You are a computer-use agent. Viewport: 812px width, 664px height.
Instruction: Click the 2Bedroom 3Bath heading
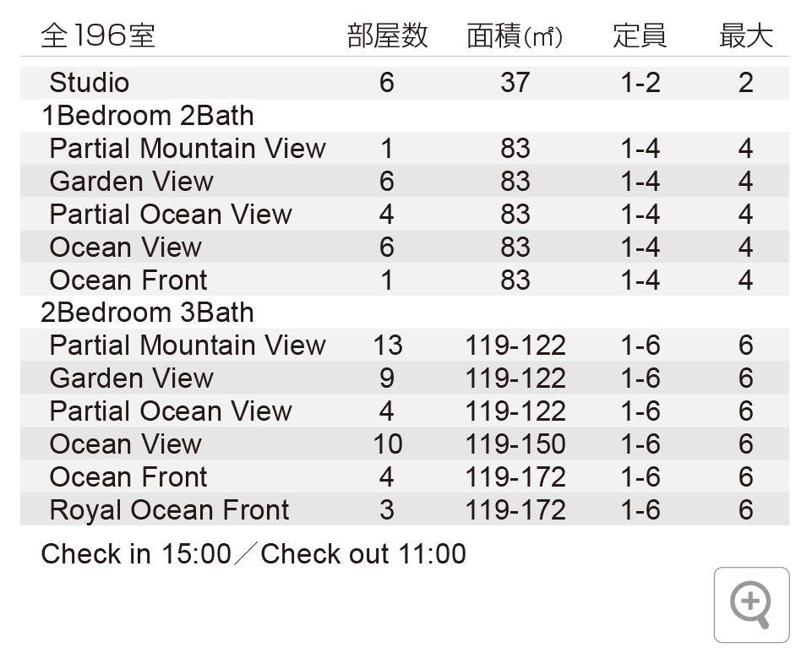pos(147,313)
